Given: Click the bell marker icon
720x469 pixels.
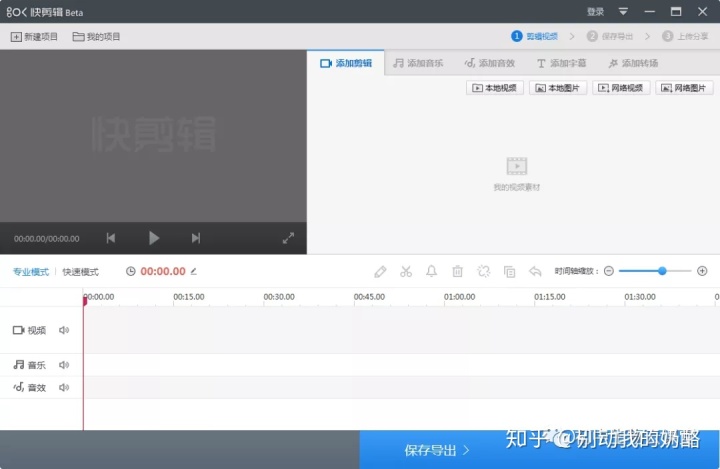Looking at the screenshot, I should (x=432, y=271).
